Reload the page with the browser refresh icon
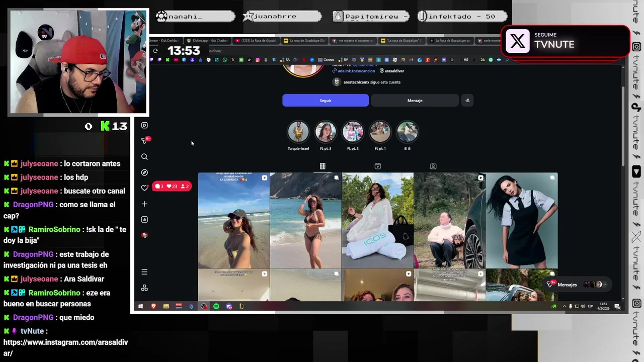 point(155,50)
